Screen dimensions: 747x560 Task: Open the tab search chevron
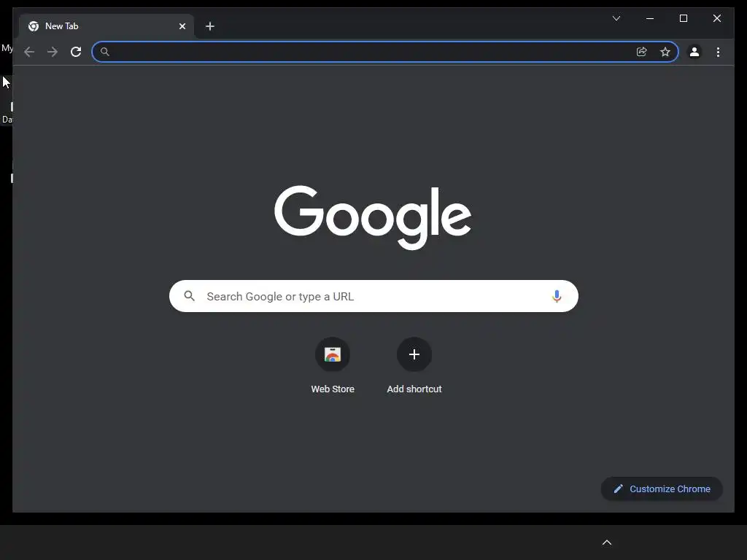616,18
